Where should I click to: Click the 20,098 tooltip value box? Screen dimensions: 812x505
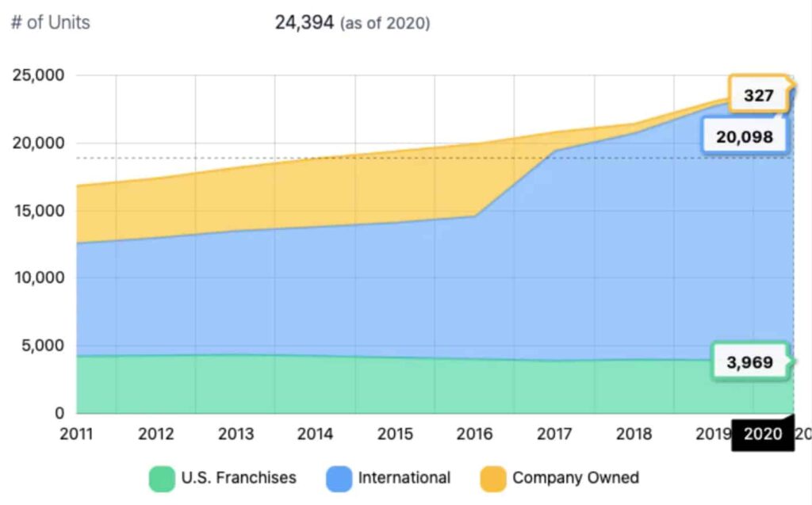tap(744, 137)
